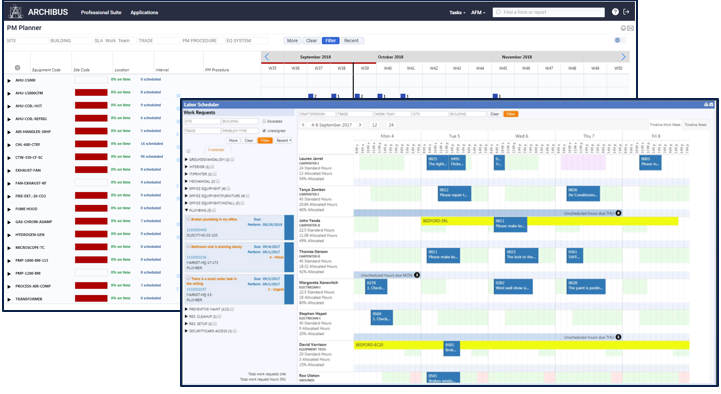This screenshot has width=721, height=394.
Task: Click the unscheduled hours badge in Tanya Zamber row
Action: click(618, 213)
